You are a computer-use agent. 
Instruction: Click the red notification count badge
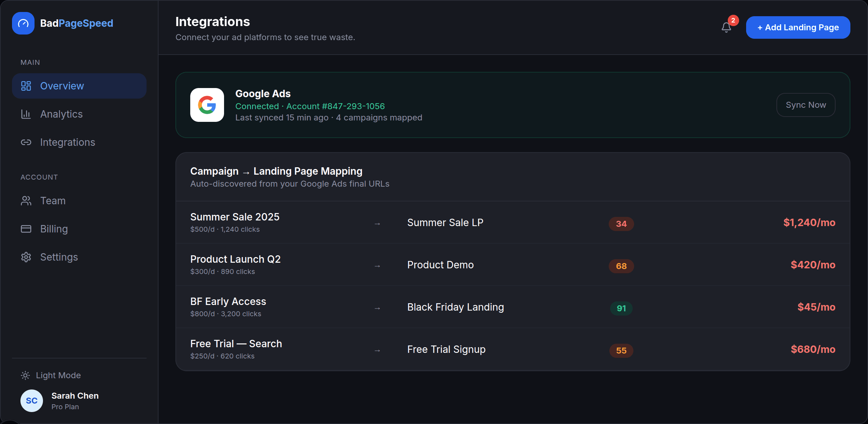[x=733, y=20]
